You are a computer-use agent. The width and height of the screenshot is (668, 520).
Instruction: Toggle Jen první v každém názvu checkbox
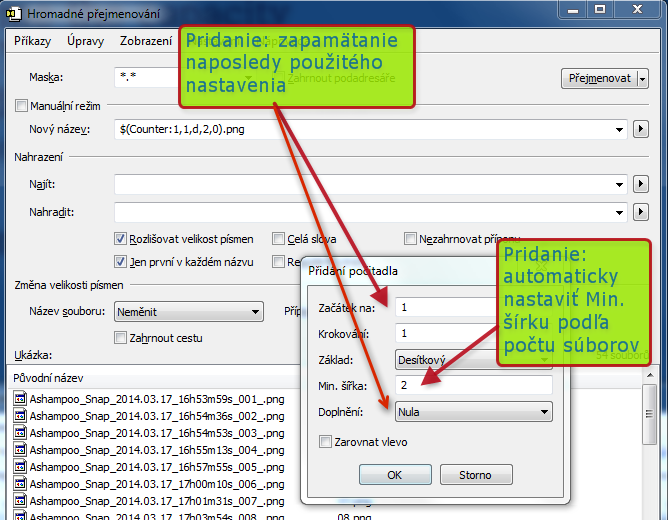(121, 261)
